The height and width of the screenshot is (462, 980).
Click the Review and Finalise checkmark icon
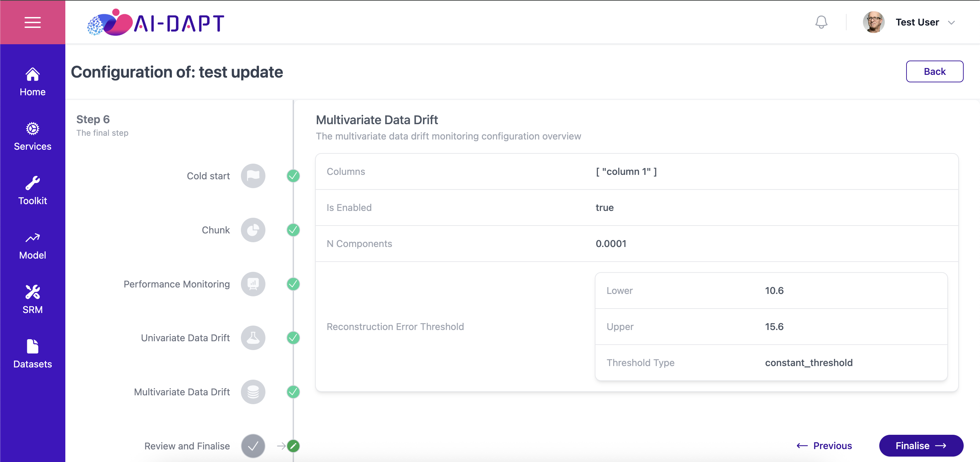click(253, 446)
